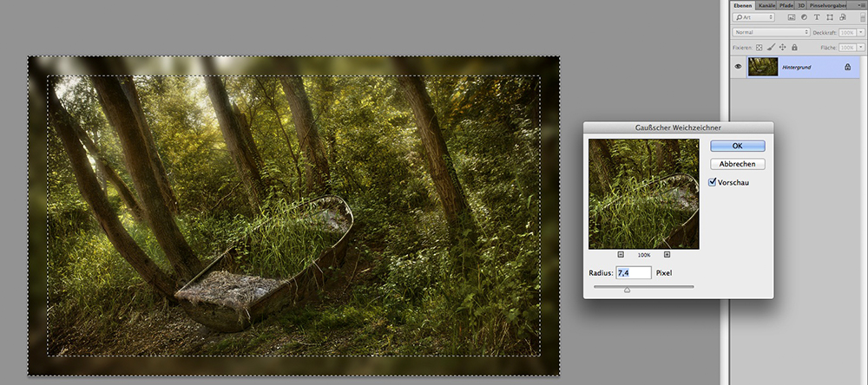Switch to the 3D tab

[x=800, y=5]
